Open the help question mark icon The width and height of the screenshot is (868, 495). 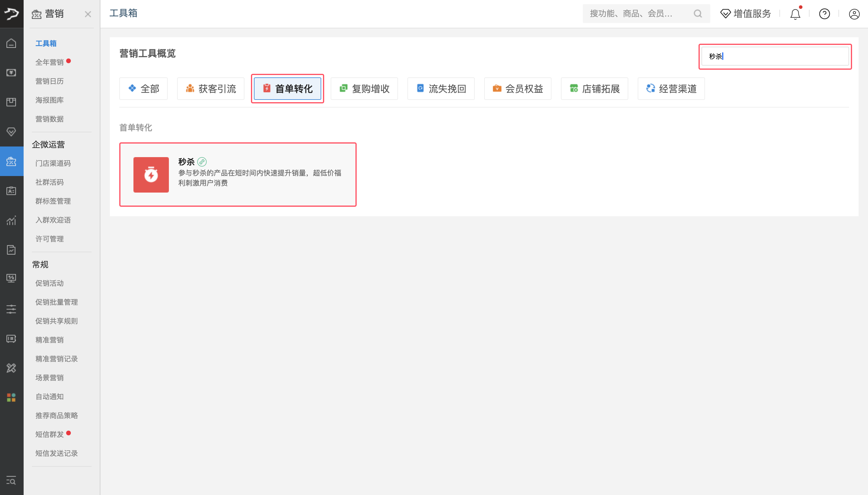coord(825,14)
